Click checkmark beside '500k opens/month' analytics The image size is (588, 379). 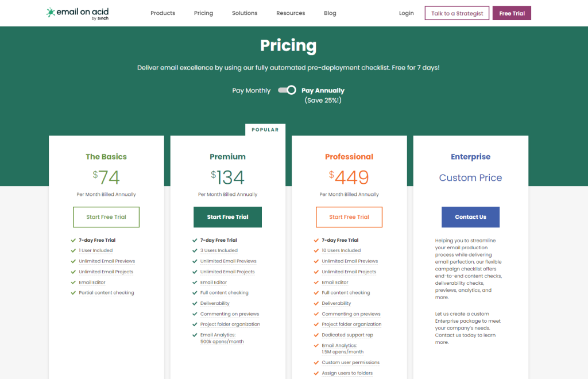(x=195, y=335)
